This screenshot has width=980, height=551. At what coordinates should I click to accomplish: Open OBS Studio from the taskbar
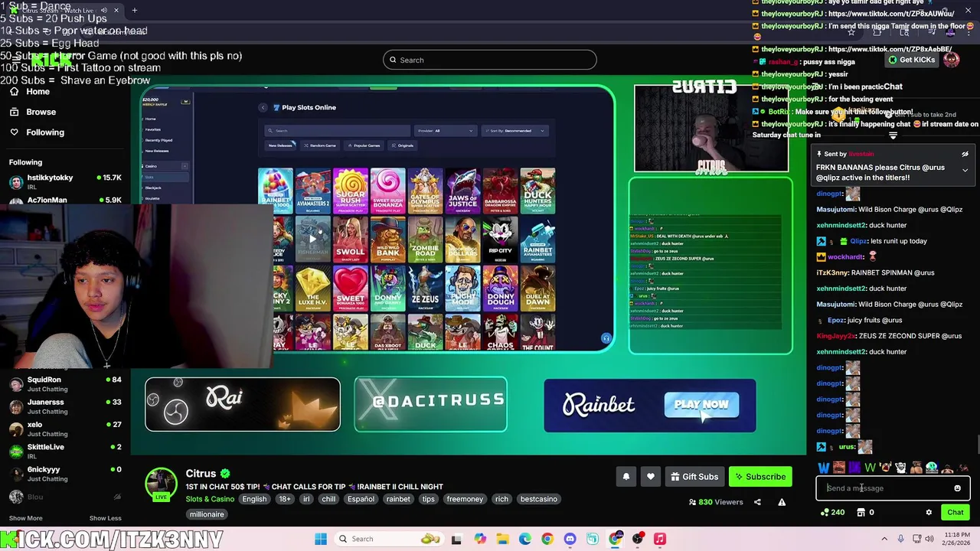(x=638, y=539)
